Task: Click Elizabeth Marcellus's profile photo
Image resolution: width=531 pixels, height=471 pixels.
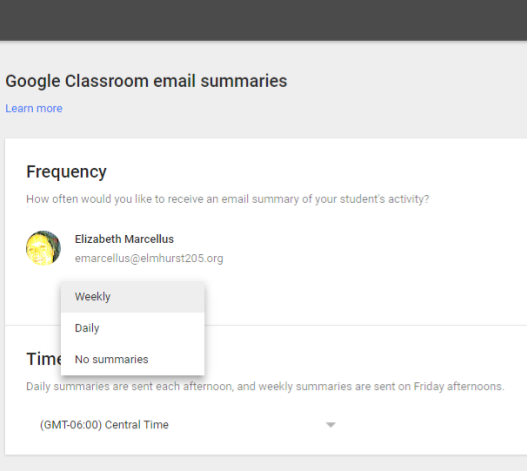Action: (43, 248)
